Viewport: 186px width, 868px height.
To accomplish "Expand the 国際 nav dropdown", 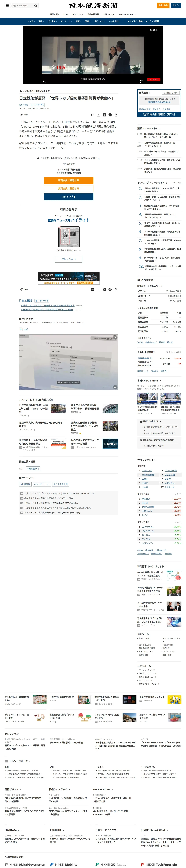I will pyautogui.click(x=88, y=21).
